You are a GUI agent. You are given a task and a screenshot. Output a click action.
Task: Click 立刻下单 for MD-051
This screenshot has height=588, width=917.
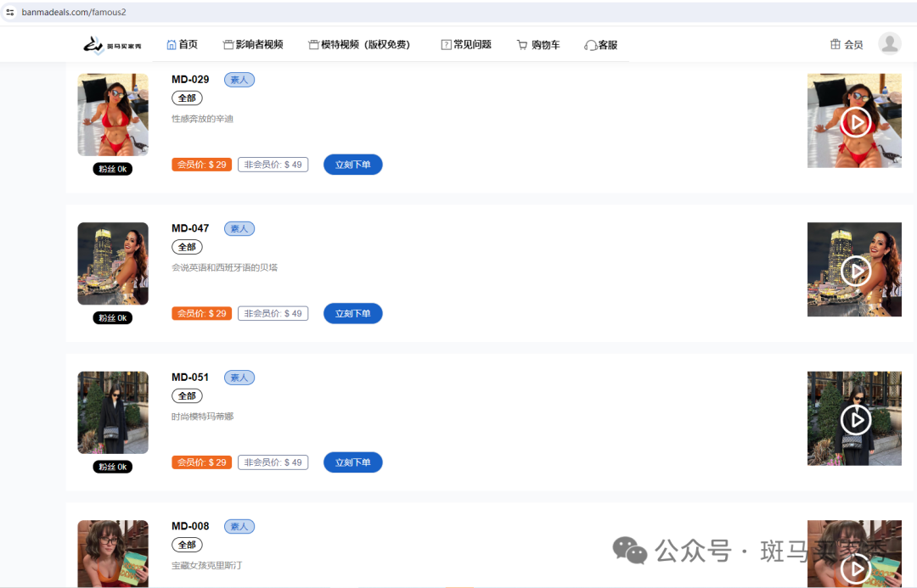click(352, 462)
